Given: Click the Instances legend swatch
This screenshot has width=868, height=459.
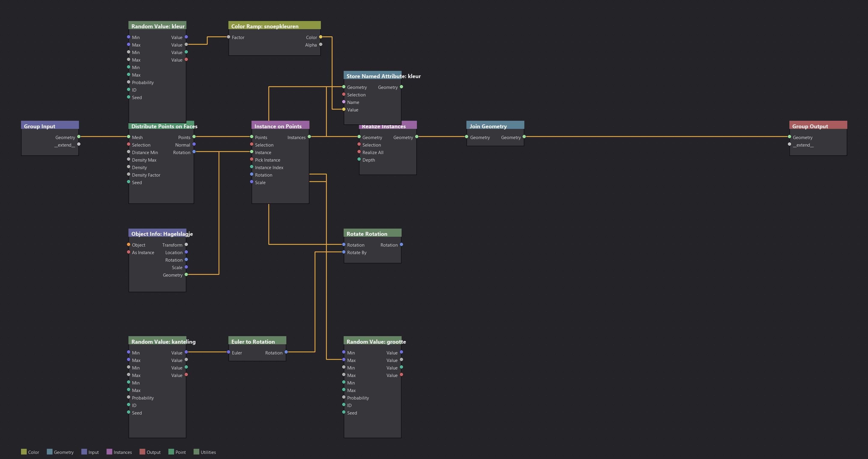Looking at the screenshot, I should 109,452.
